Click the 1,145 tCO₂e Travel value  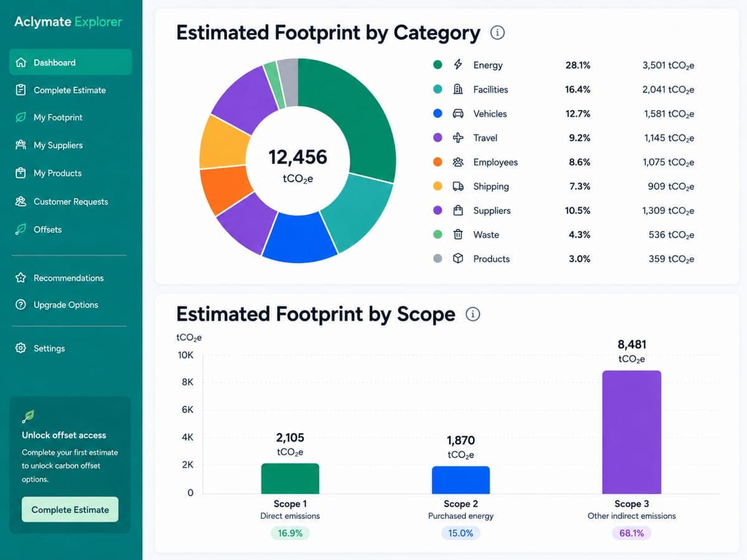(x=669, y=138)
